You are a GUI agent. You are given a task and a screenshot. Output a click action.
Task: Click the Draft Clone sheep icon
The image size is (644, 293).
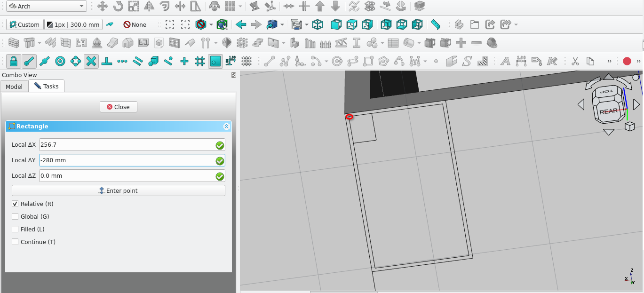pyautogui.click(x=215, y=7)
